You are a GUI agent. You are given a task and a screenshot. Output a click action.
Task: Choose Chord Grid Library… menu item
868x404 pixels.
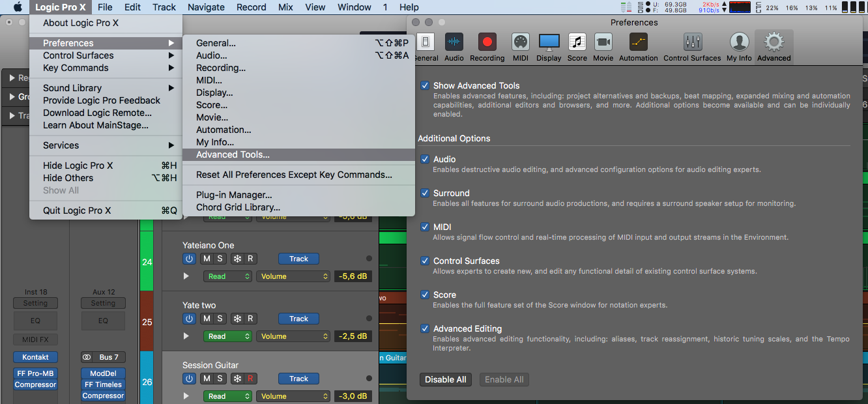pos(298,207)
